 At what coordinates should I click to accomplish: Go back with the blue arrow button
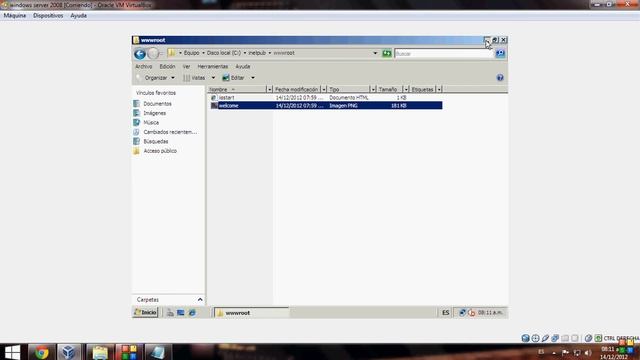point(140,53)
